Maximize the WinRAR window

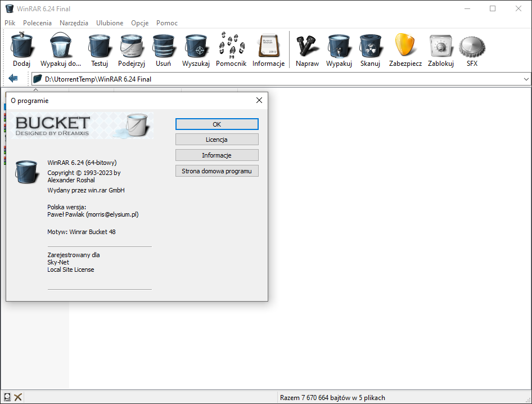[493, 8]
